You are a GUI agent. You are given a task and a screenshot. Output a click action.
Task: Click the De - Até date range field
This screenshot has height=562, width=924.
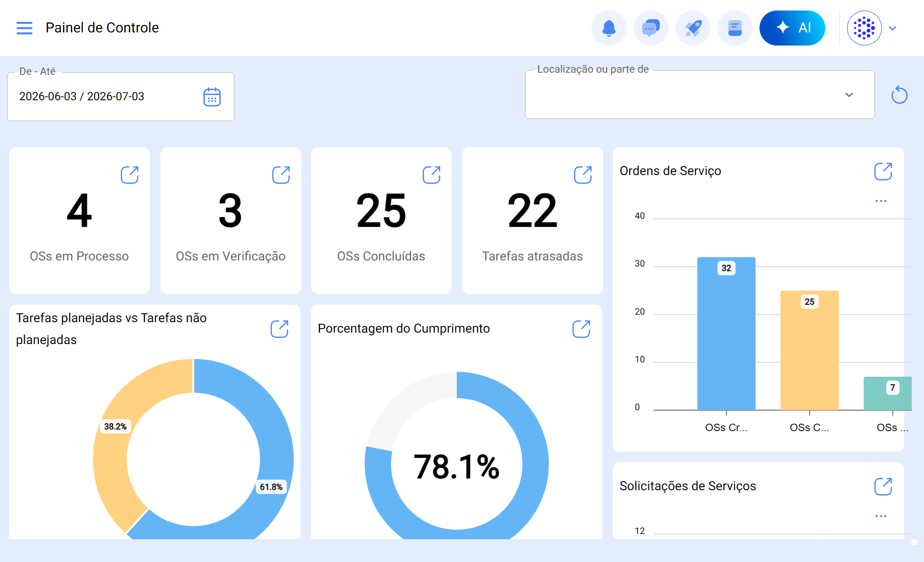coord(121,97)
